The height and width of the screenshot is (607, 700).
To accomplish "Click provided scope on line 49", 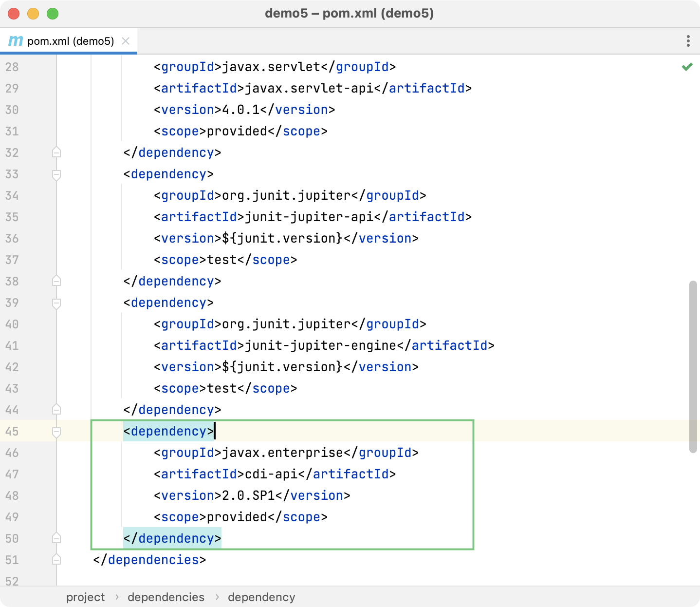I will point(237,517).
